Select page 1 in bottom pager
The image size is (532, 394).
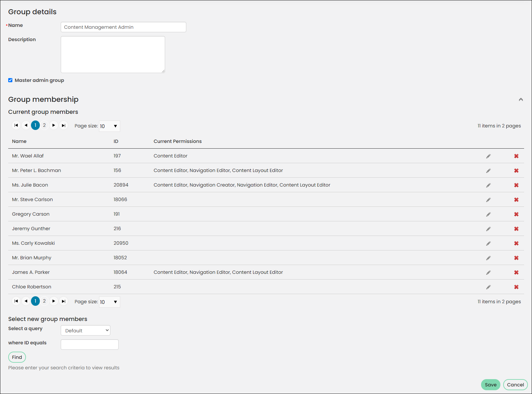pyautogui.click(x=35, y=301)
